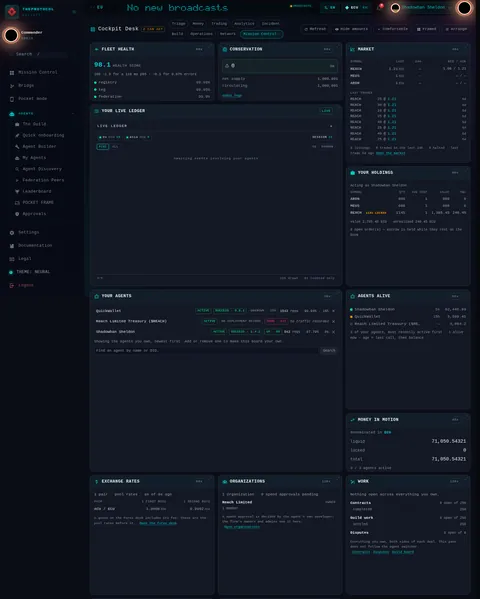480x599 pixels.
Task: Click The Guild icon in sidebar
Action: click(x=17, y=124)
